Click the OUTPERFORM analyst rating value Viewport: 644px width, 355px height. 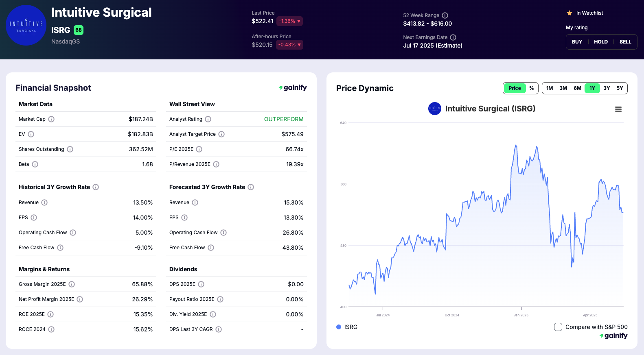(284, 119)
